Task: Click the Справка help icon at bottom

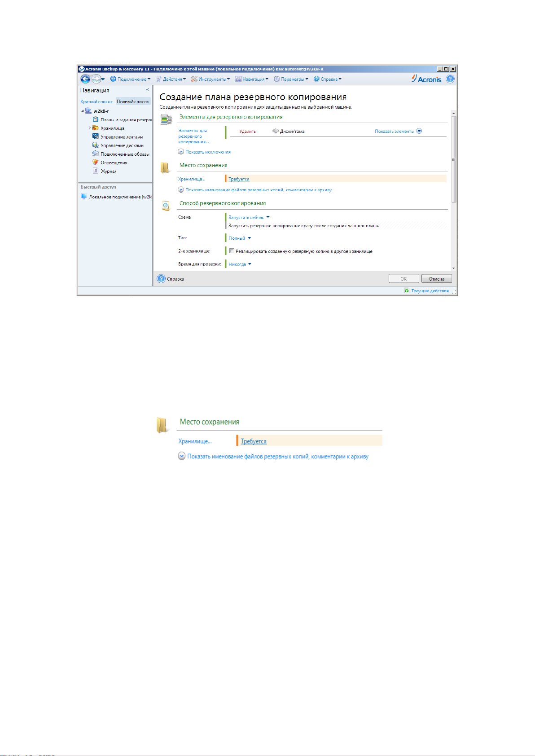Action: (x=161, y=279)
